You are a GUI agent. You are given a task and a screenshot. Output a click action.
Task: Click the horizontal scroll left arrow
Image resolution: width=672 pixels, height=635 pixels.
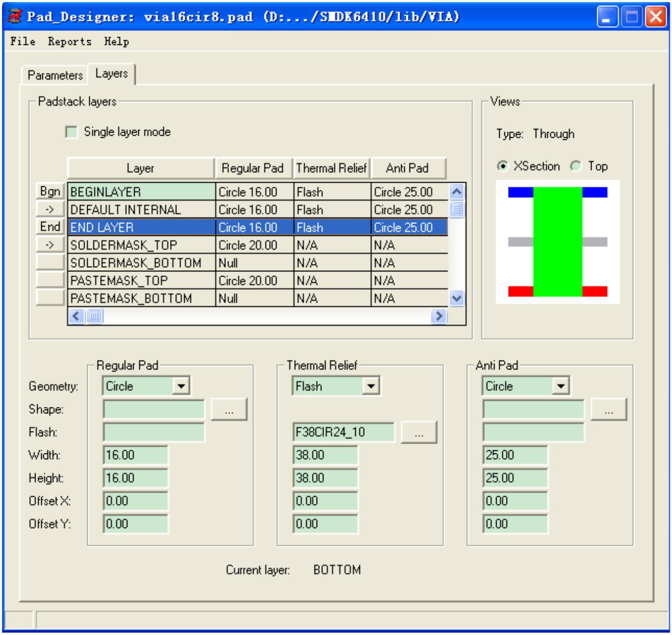(76, 316)
